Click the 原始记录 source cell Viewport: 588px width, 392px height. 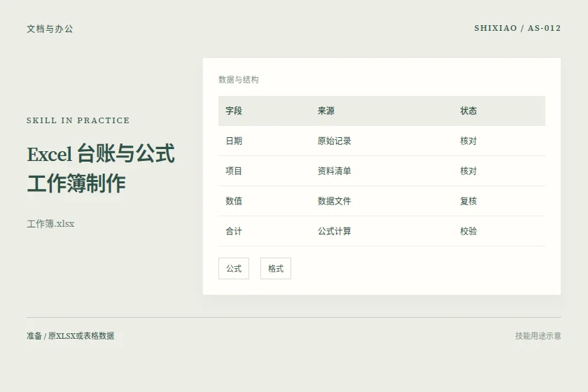pyautogui.click(x=334, y=141)
